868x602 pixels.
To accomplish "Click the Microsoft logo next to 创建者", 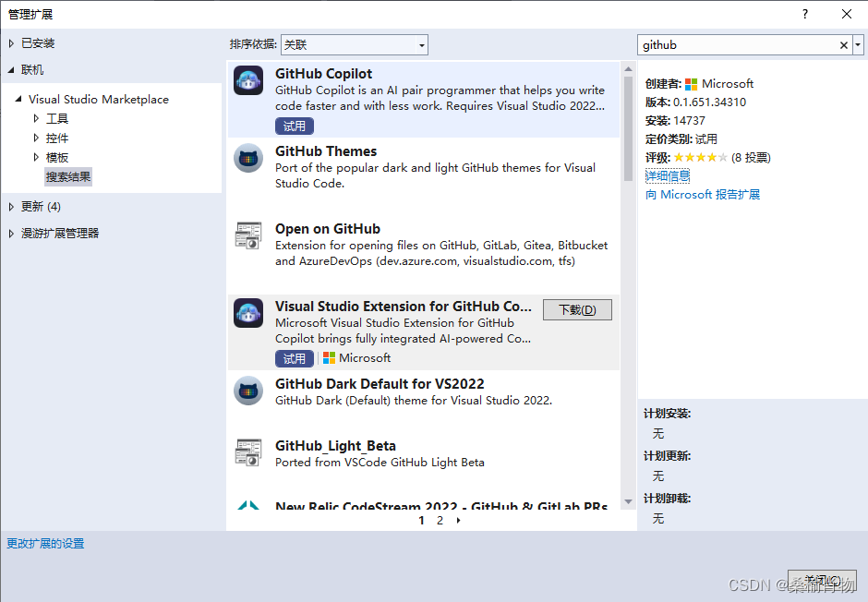I will (691, 84).
